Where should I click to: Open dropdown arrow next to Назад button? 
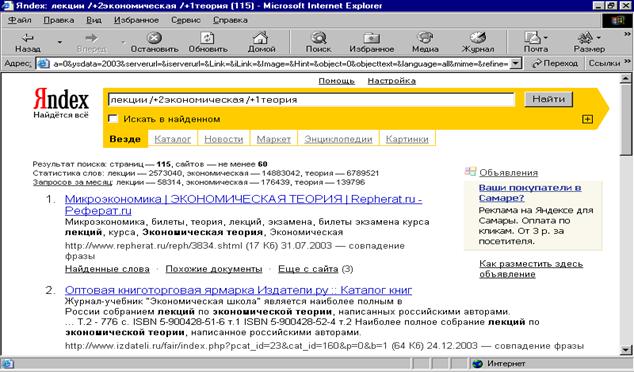(x=60, y=42)
